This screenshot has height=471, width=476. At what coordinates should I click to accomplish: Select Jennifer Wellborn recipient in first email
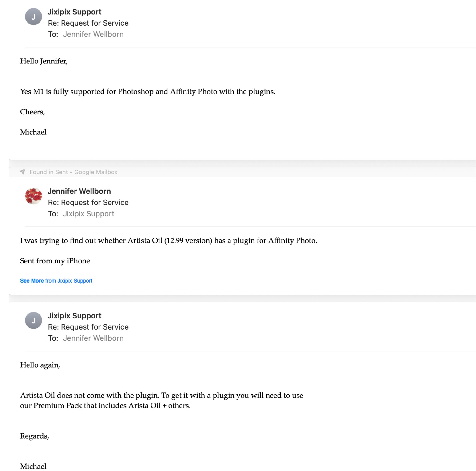pyautogui.click(x=93, y=34)
